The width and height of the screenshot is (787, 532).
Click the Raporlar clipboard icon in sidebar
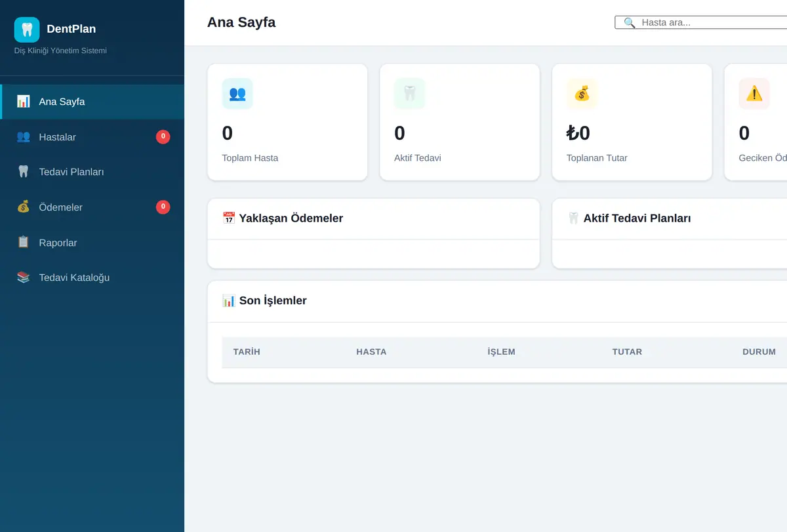pos(24,242)
